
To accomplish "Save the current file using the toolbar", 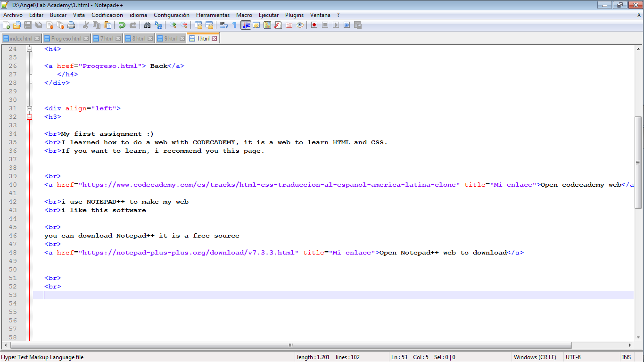I will 28,25.
